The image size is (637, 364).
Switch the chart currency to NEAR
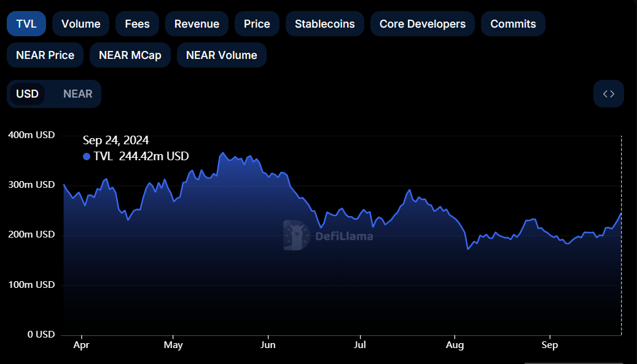click(77, 93)
